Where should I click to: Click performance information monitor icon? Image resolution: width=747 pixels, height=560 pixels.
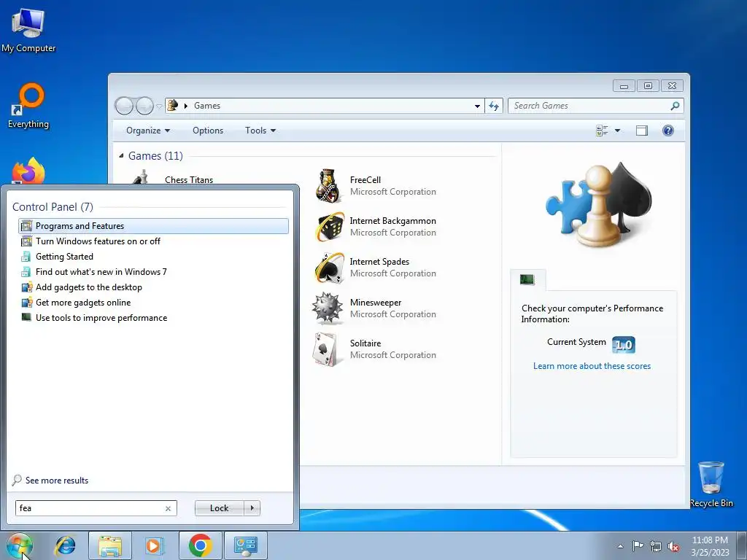tap(527, 279)
